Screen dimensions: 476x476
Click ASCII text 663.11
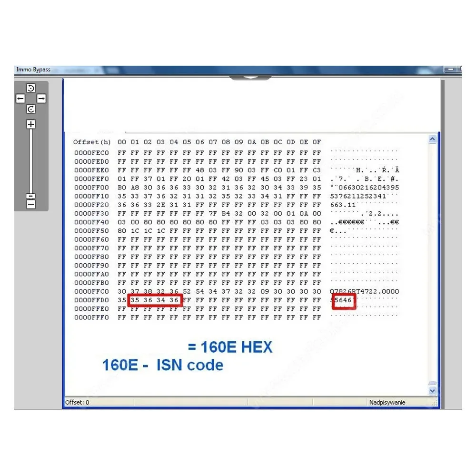click(x=343, y=205)
